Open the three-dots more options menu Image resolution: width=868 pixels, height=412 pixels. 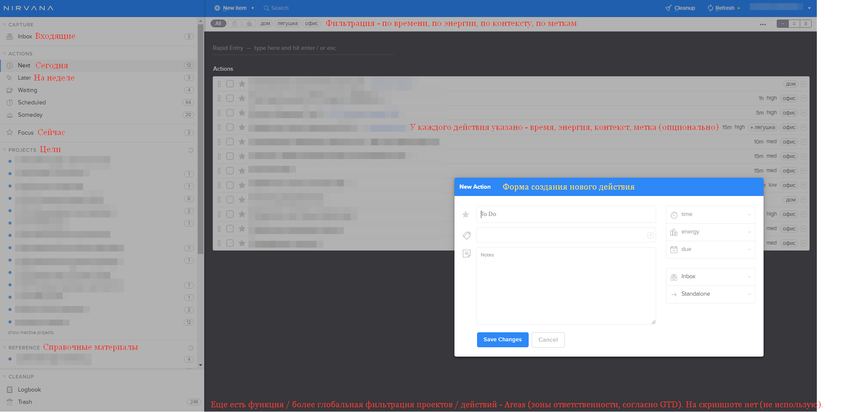763,24
